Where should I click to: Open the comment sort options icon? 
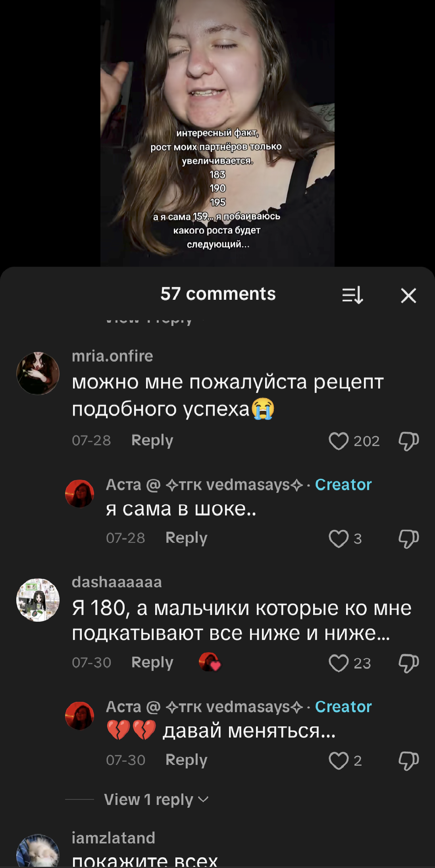[352, 295]
